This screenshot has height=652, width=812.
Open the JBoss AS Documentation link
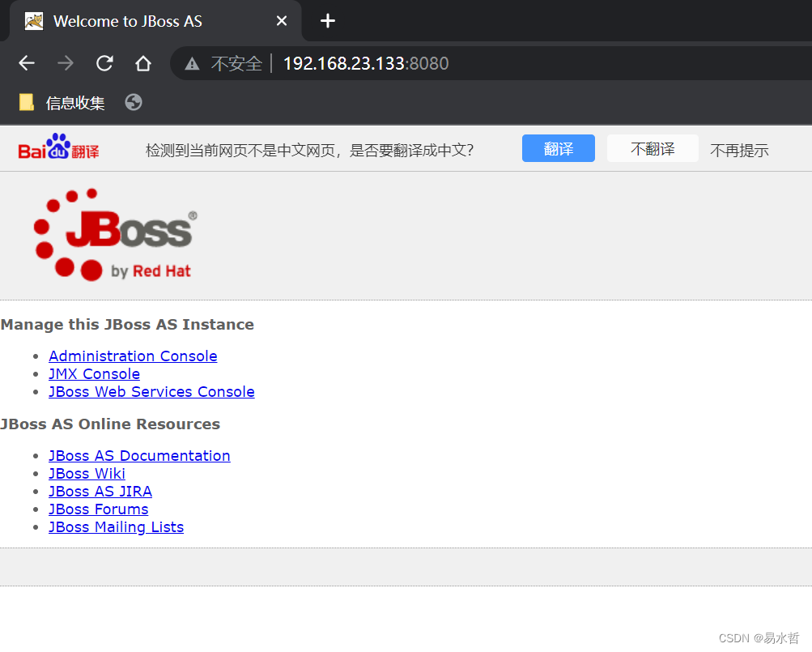139,455
